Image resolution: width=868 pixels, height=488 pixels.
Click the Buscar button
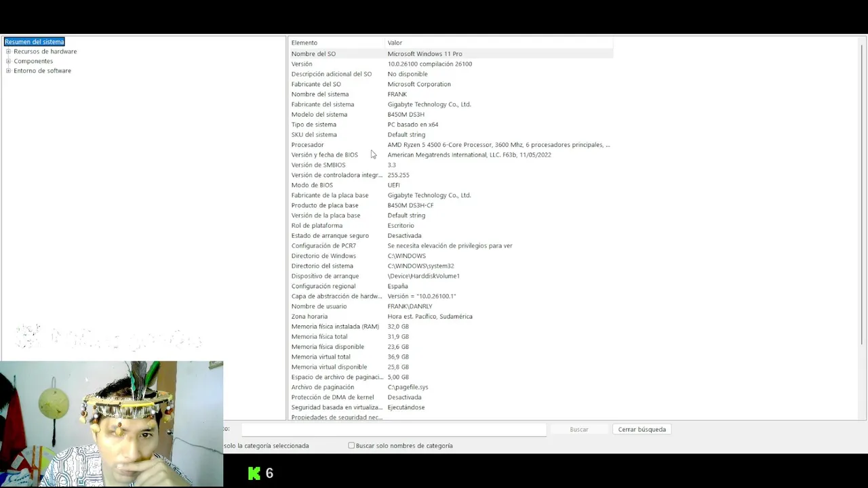click(579, 430)
